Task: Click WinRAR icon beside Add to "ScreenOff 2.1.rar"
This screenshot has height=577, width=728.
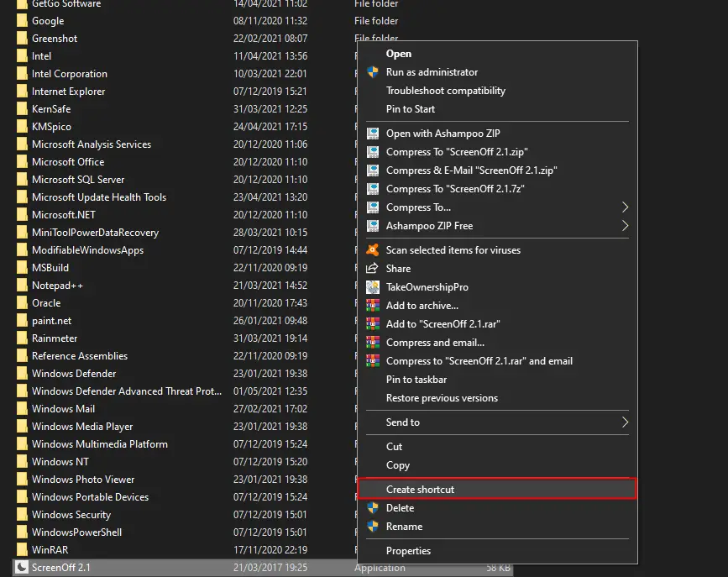Action: tap(373, 324)
